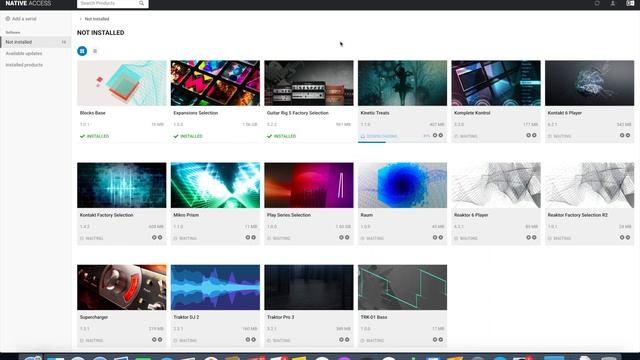Pause the Traktor DJ 2 queued install
This screenshot has height=360, width=640.
(x=248, y=340)
